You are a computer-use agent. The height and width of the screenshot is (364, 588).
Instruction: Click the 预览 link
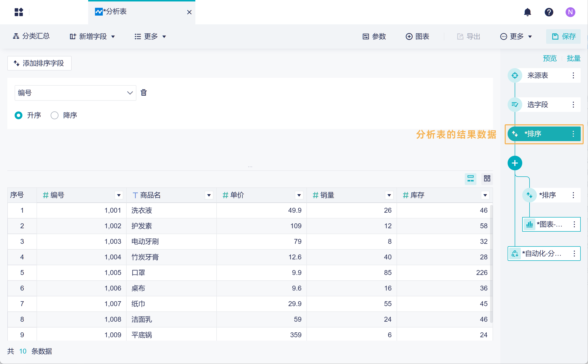(x=550, y=58)
